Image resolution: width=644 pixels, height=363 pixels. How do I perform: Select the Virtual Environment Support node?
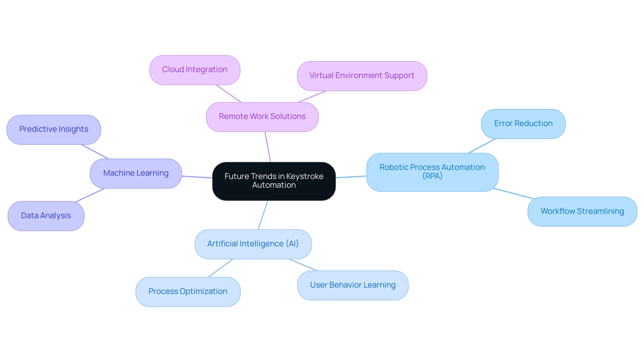363,76
